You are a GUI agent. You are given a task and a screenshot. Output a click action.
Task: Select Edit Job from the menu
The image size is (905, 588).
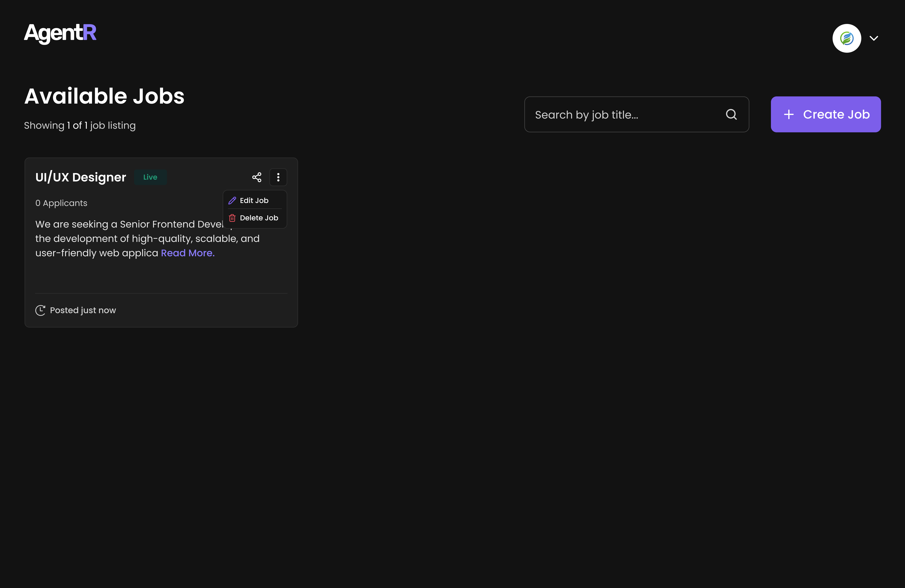click(x=254, y=200)
